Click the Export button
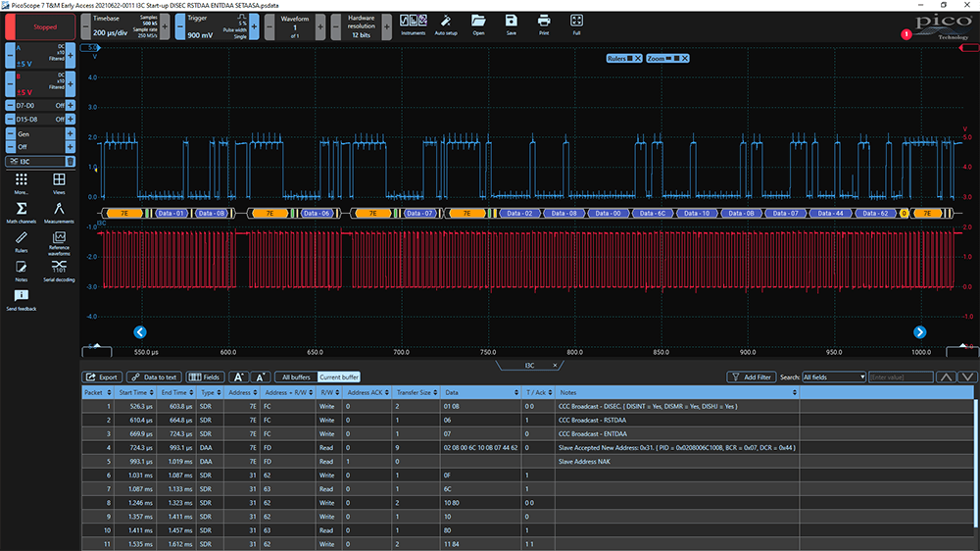 (x=103, y=377)
